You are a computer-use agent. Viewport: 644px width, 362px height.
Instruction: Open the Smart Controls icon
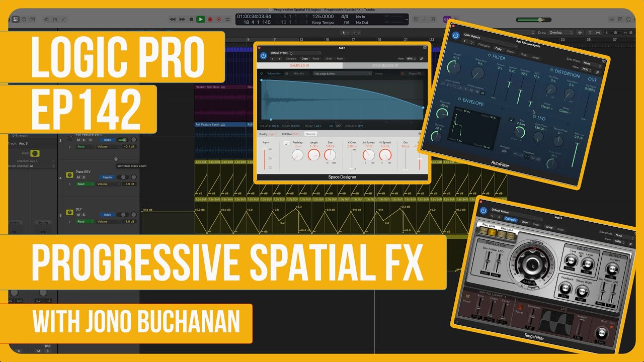(47, 19)
